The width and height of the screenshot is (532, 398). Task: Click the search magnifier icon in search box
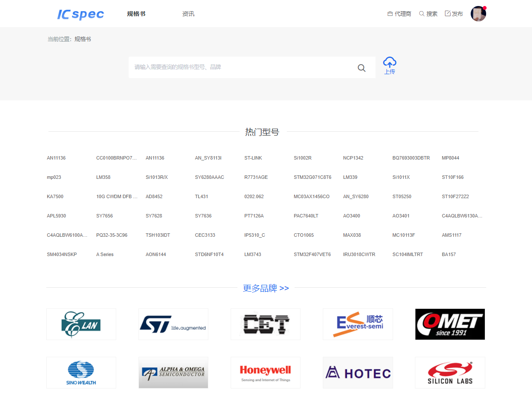[362, 68]
